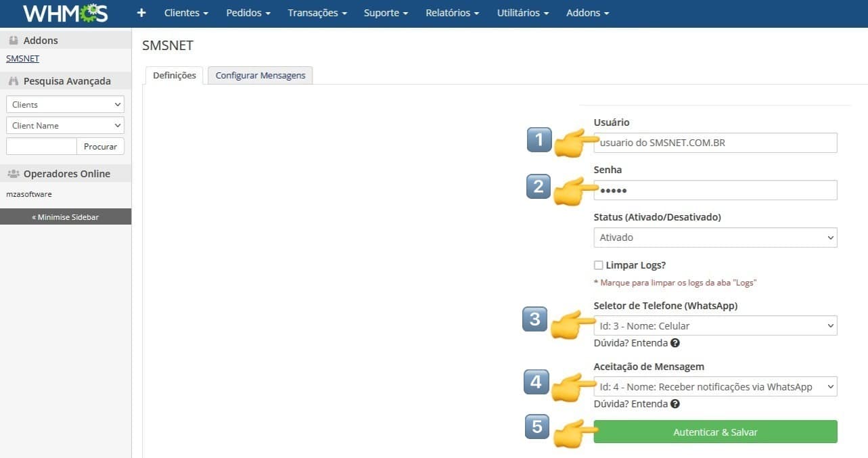Open the Status Ativado dropdown
Viewport: 868px width, 458px height.
715,237
